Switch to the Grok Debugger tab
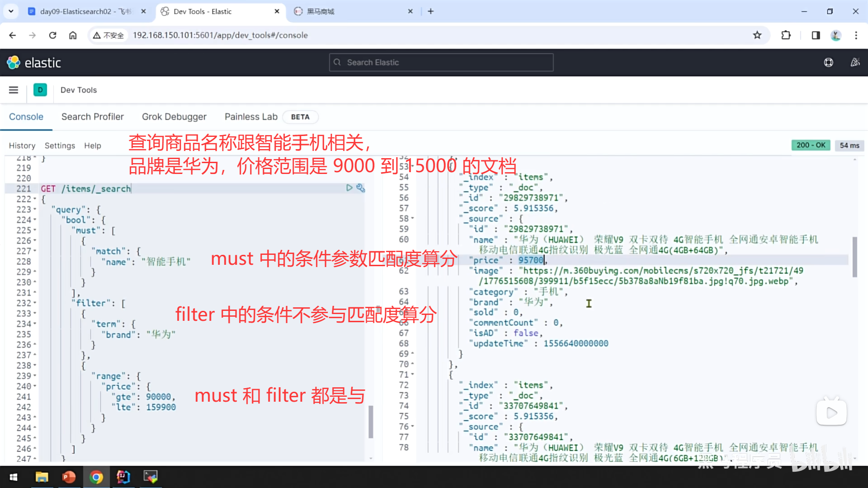The width and height of the screenshot is (868, 488). (x=174, y=117)
